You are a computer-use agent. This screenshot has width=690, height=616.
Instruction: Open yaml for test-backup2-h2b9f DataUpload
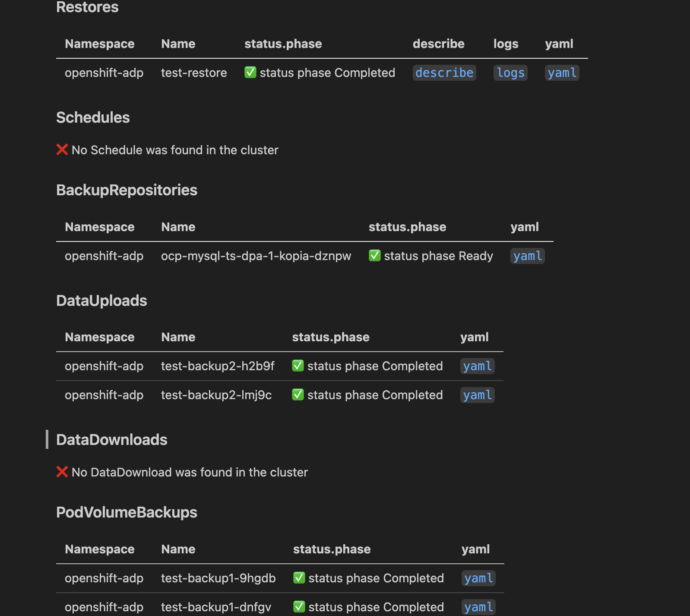coord(477,366)
